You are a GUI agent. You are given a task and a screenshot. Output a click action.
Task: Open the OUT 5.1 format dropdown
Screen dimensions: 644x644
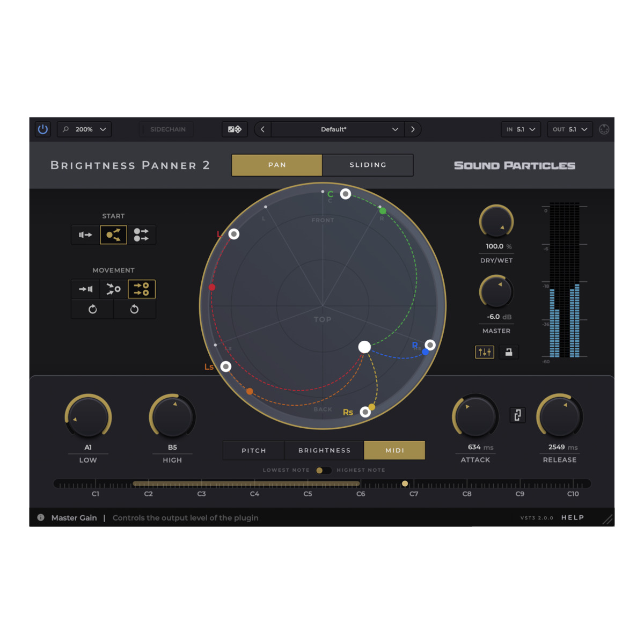tap(570, 129)
